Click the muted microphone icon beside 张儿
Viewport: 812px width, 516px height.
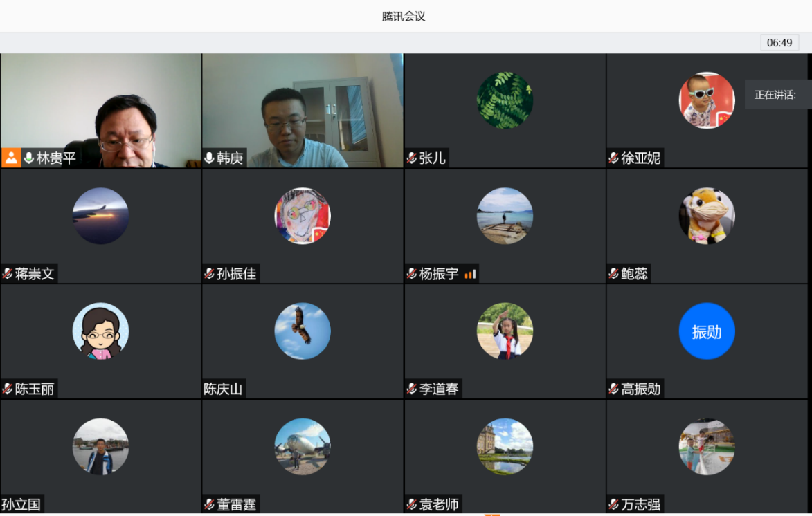411,158
